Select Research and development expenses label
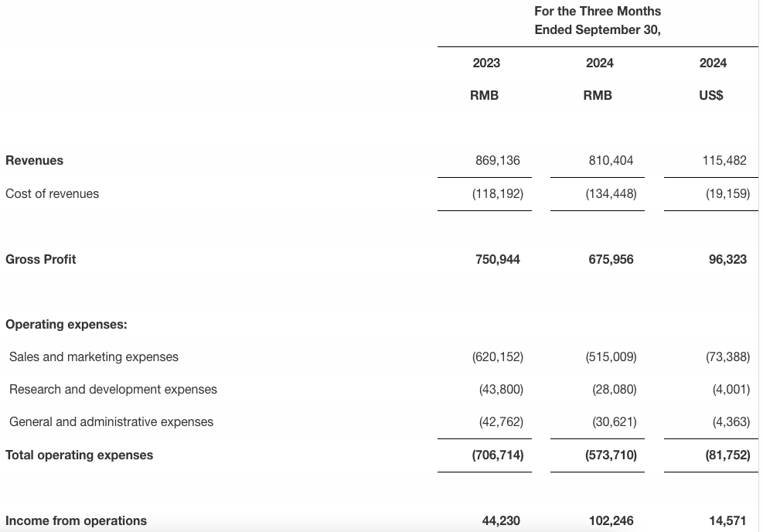The height and width of the screenshot is (532, 763). [113, 390]
